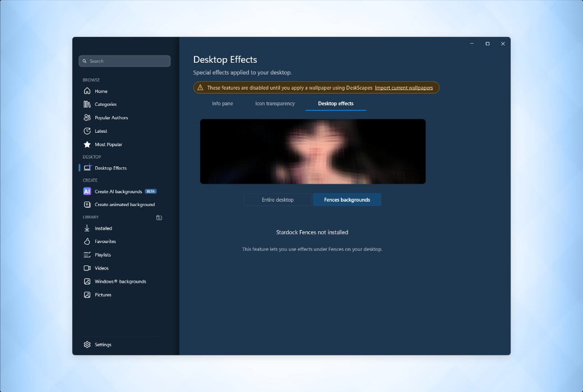Click the 'These features are disabled' banner text
Image resolution: width=583 pixels, height=392 pixels.
point(290,88)
